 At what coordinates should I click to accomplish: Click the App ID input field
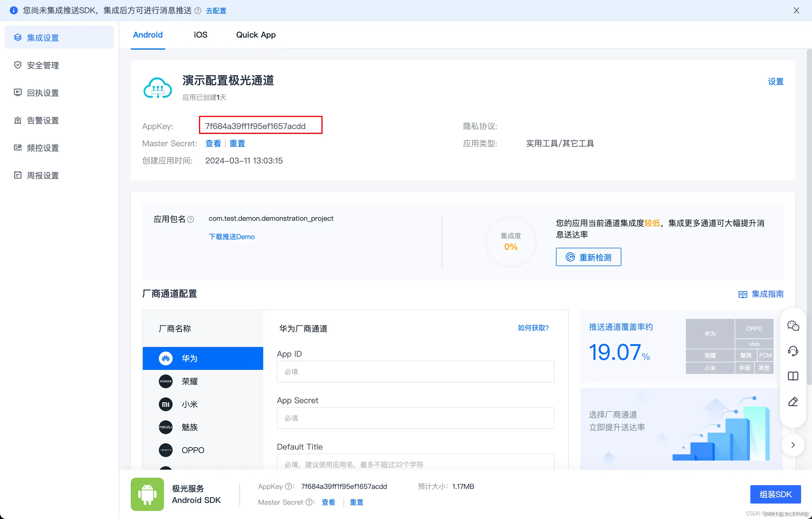click(415, 372)
